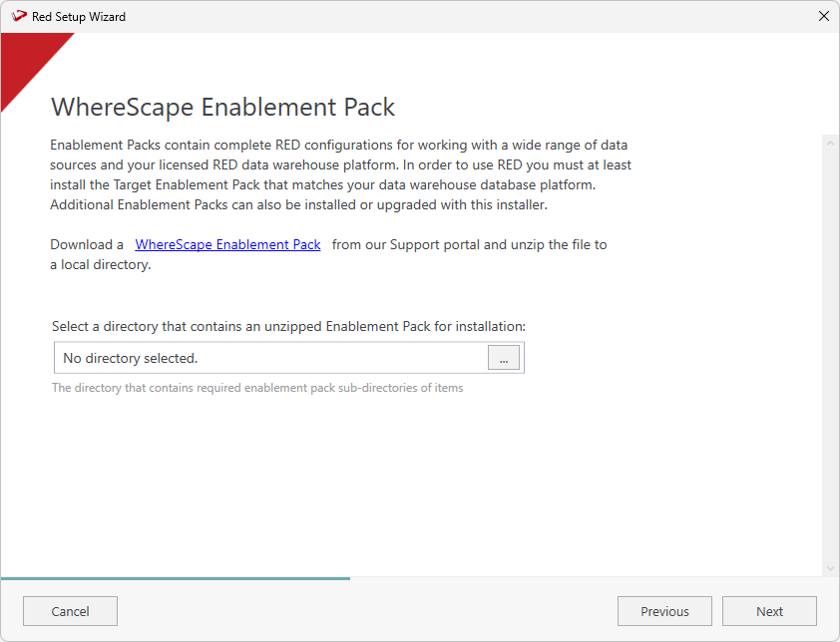The height and width of the screenshot is (642, 840).
Task: Click the wizard progress bar
Action: click(176, 577)
